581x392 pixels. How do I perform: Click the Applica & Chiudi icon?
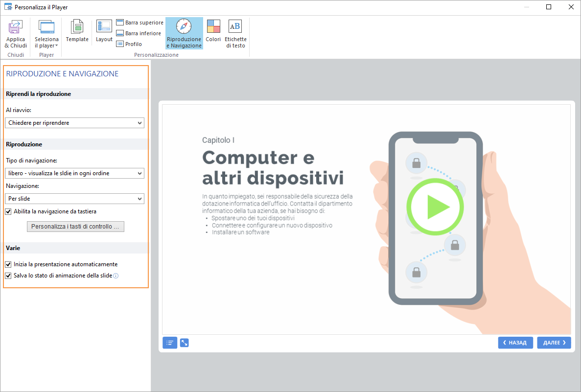(x=16, y=27)
